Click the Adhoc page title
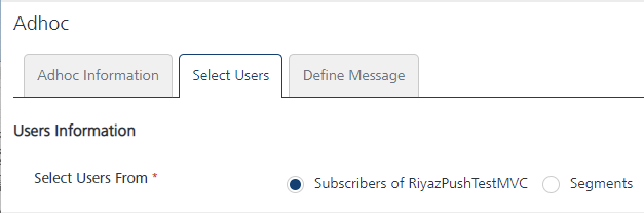 coord(41,23)
